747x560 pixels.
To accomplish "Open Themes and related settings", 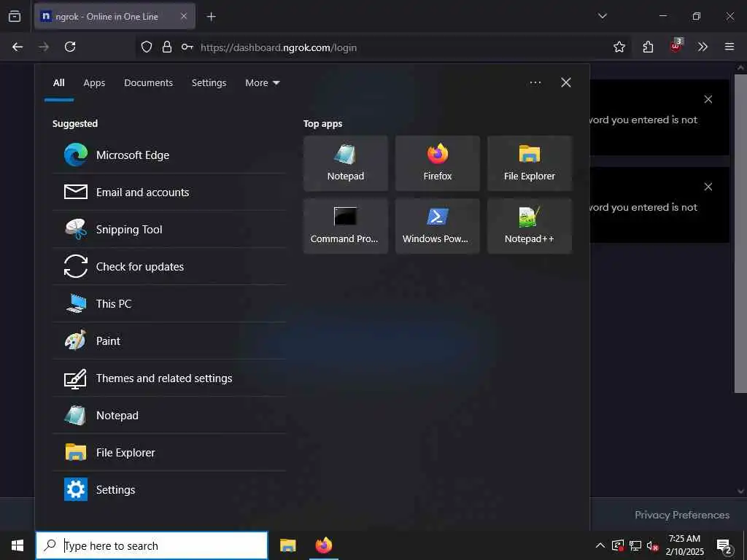I will coord(169,378).
